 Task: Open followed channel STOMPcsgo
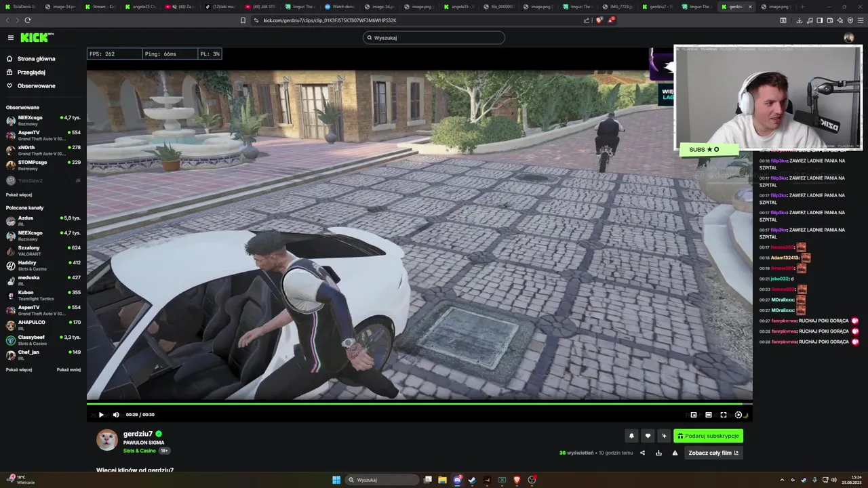43,165
